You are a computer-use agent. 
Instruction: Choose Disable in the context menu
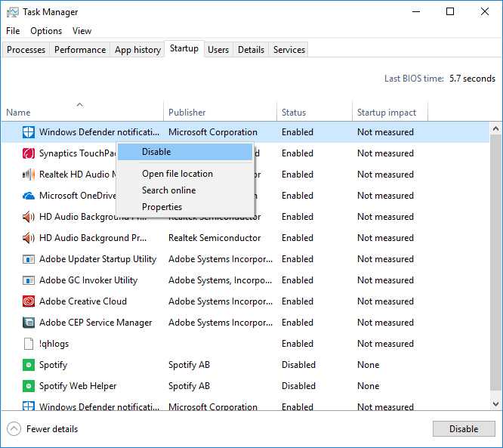pos(185,152)
